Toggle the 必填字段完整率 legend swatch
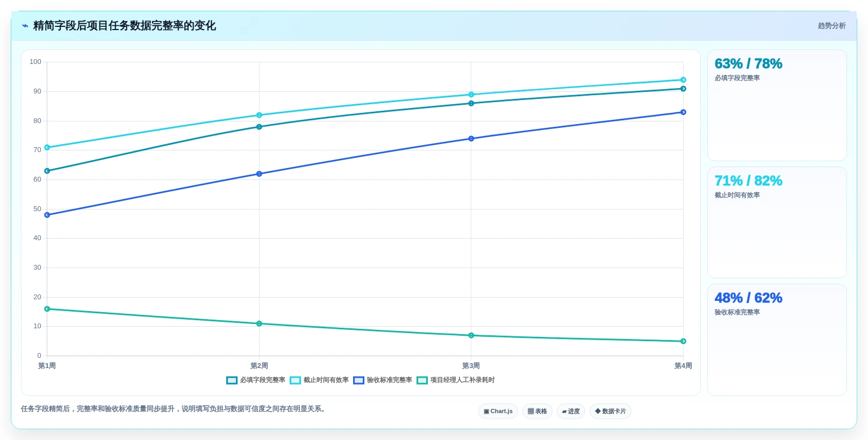The width and height of the screenshot is (868, 440). [232, 380]
